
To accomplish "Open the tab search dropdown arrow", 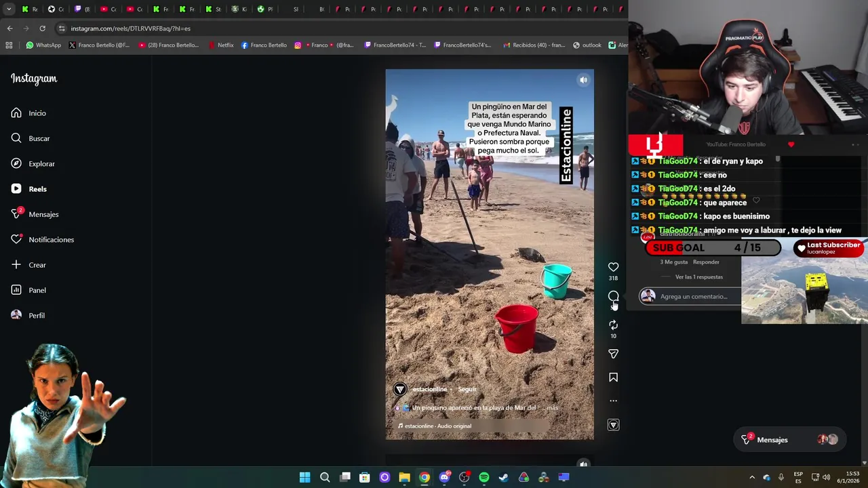I will pos(9,9).
